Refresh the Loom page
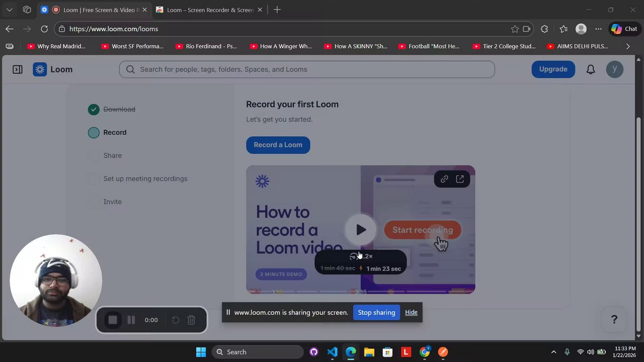Viewport: 644px width, 362px height. [44, 29]
